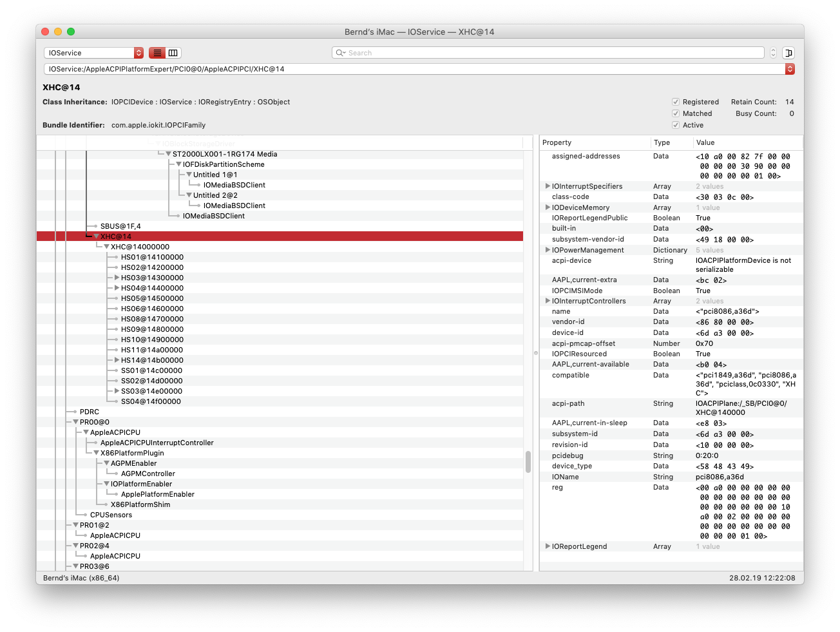840x632 pixels.
Task: Collapse the selected XHC@14 node
Action: click(x=96, y=236)
